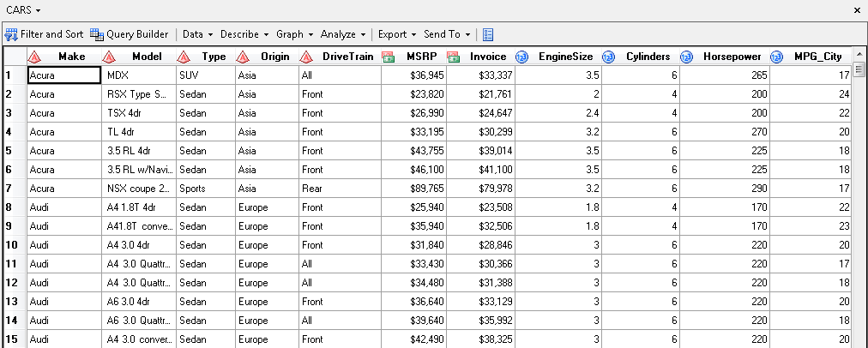Select the MSRP column header
The image size is (868, 348).
tap(413, 57)
